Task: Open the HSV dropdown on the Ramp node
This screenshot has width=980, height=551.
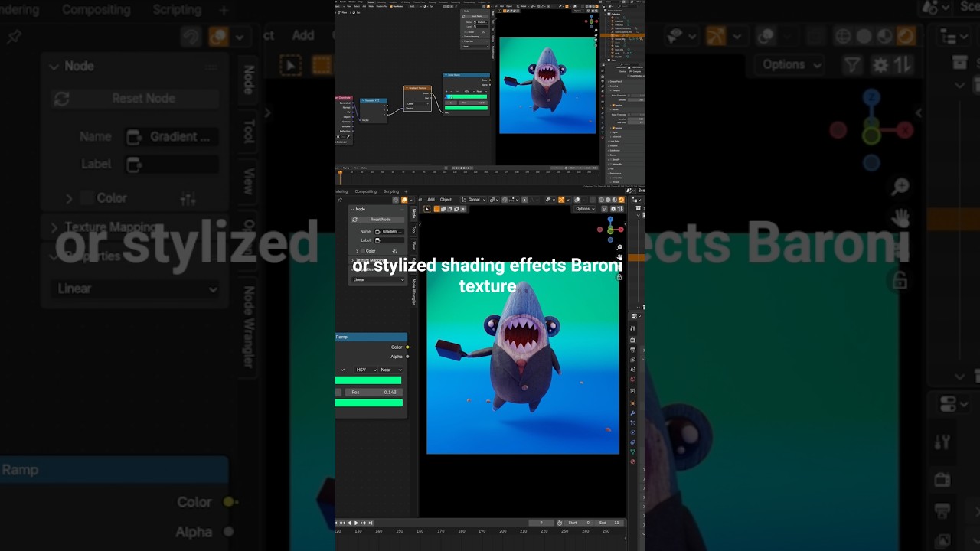Action: pos(366,370)
